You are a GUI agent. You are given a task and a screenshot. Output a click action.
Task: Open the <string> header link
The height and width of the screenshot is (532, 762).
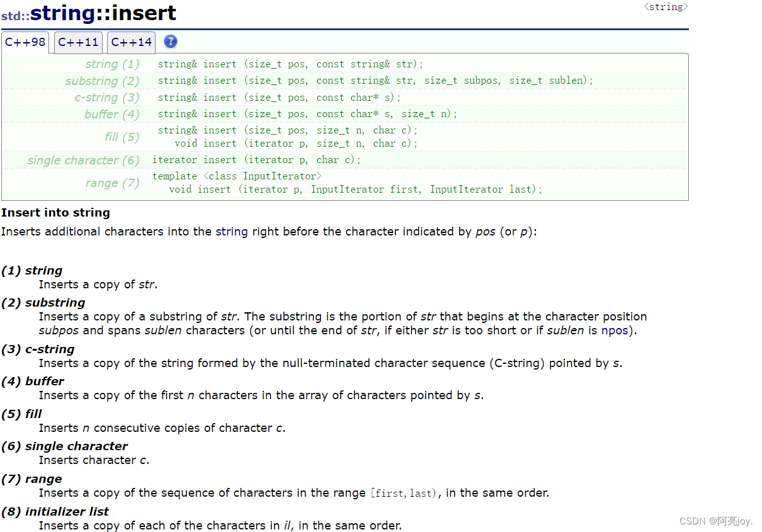(666, 7)
